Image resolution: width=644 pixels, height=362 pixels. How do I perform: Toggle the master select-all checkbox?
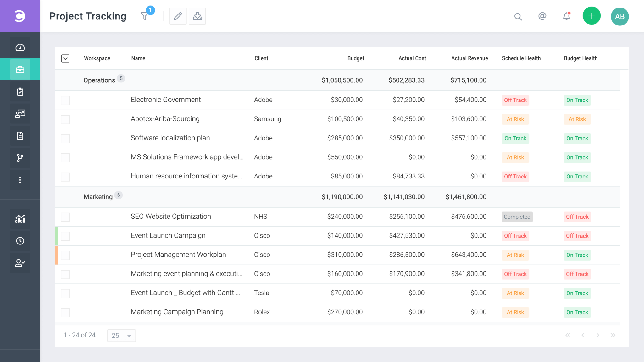pos(65,58)
